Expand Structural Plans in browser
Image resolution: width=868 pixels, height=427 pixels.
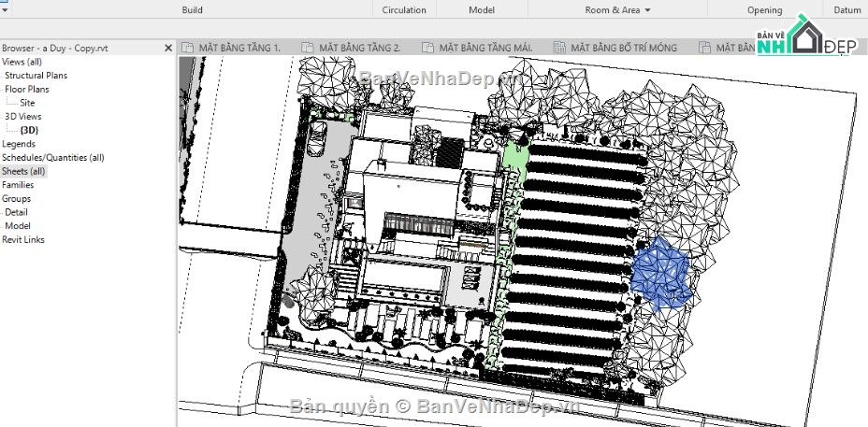point(36,76)
